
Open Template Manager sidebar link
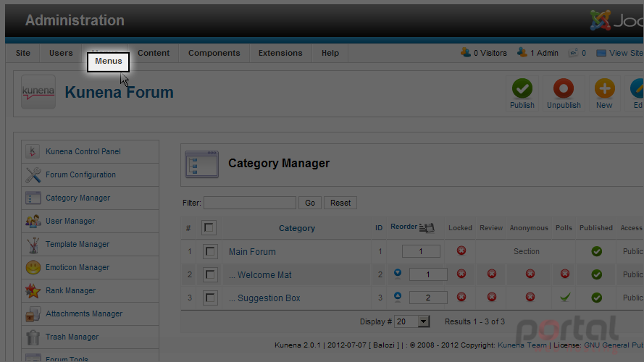coord(78,244)
